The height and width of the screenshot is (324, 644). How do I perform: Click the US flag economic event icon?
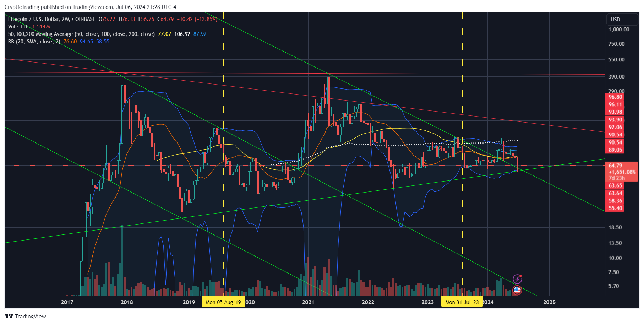tap(517, 290)
